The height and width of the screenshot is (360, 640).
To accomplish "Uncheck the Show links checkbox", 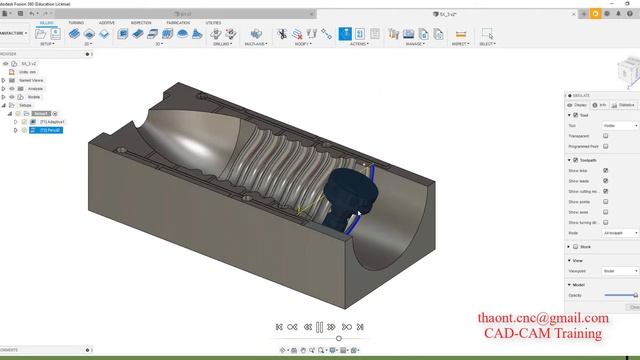I will click(x=606, y=171).
